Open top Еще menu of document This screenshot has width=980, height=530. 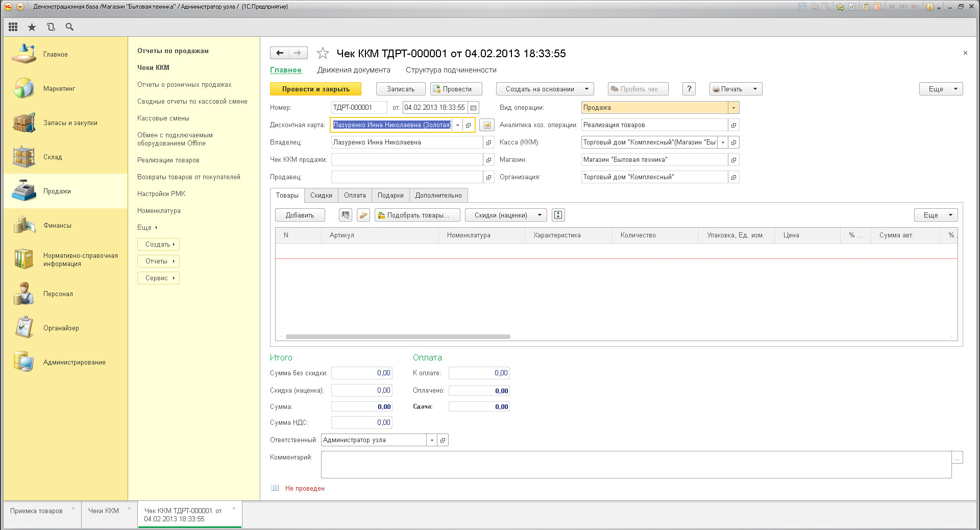click(941, 89)
